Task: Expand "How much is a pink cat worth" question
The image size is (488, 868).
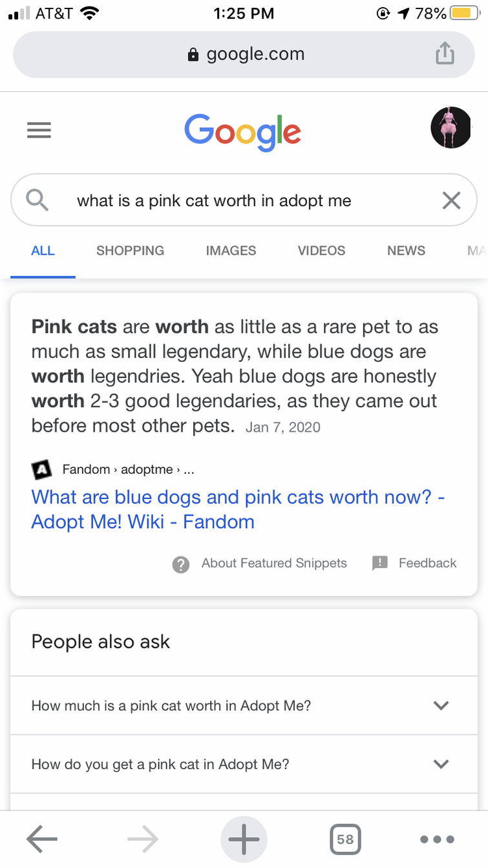Action: point(244,706)
